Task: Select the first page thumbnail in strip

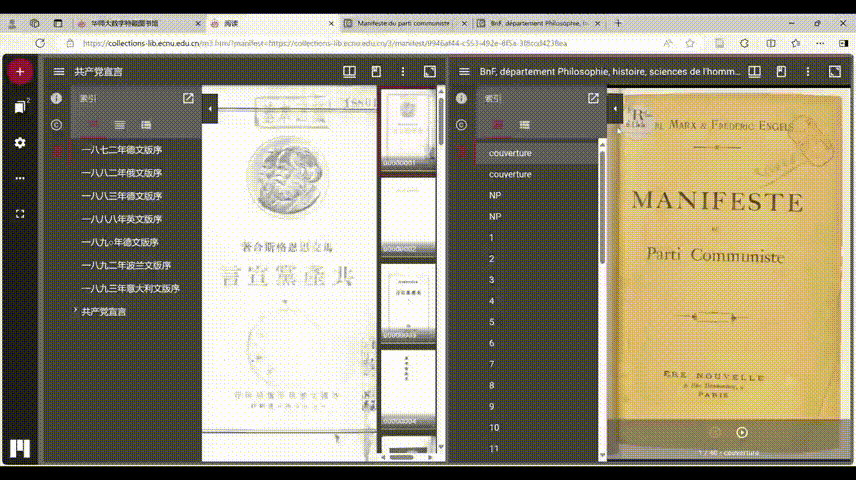Action: (408, 129)
